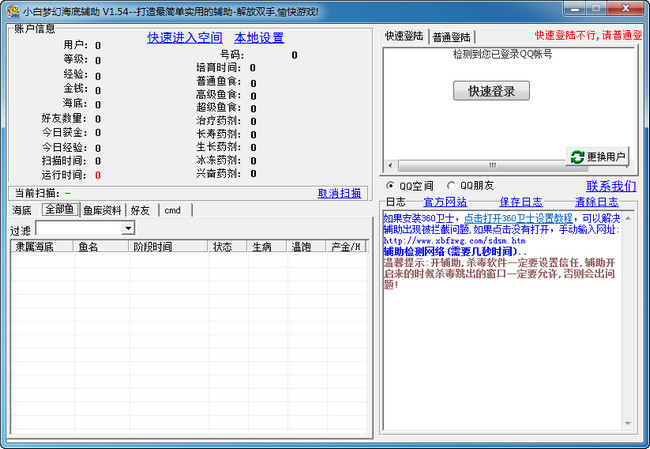650x449 pixels.
Task: Click the 官方网站 link
Action: [x=444, y=202]
